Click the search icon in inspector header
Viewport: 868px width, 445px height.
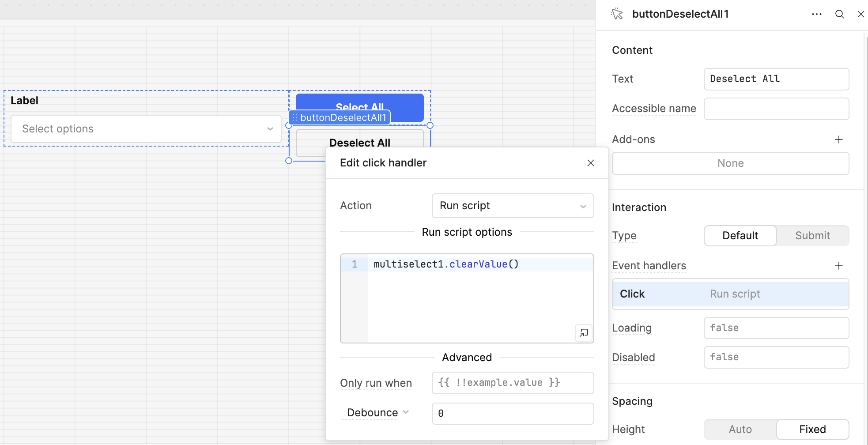839,14
